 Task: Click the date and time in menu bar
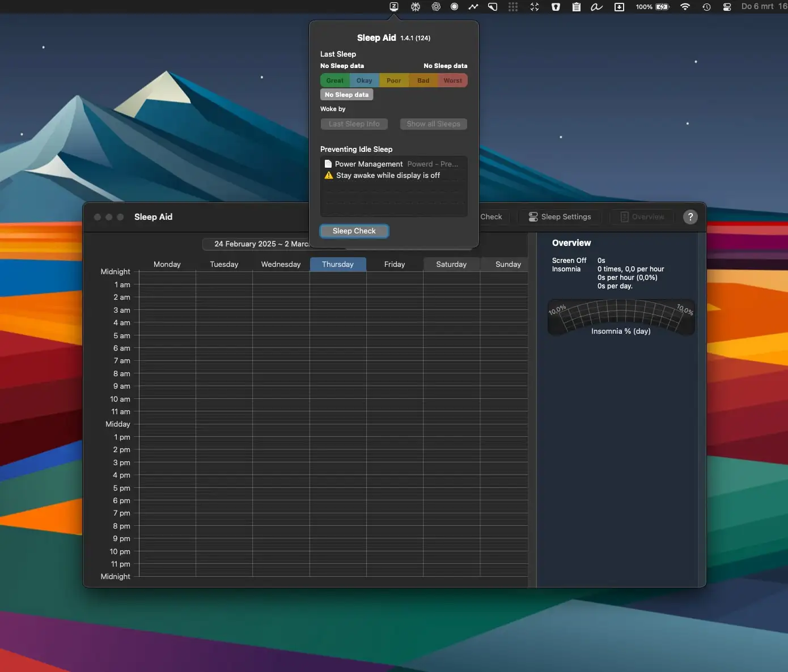click(764, 6)
